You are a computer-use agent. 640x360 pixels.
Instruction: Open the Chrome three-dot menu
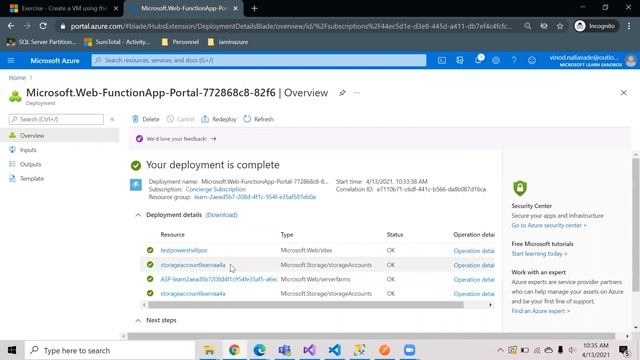(629, 26)
